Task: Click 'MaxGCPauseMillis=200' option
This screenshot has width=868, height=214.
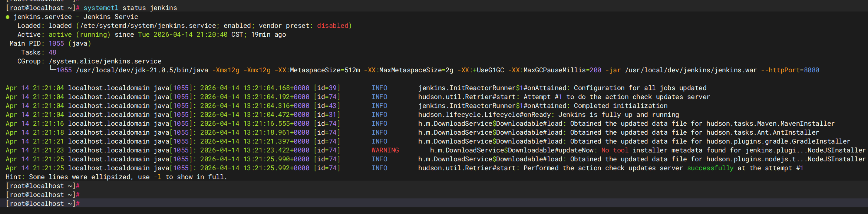Action: [562, 70]
